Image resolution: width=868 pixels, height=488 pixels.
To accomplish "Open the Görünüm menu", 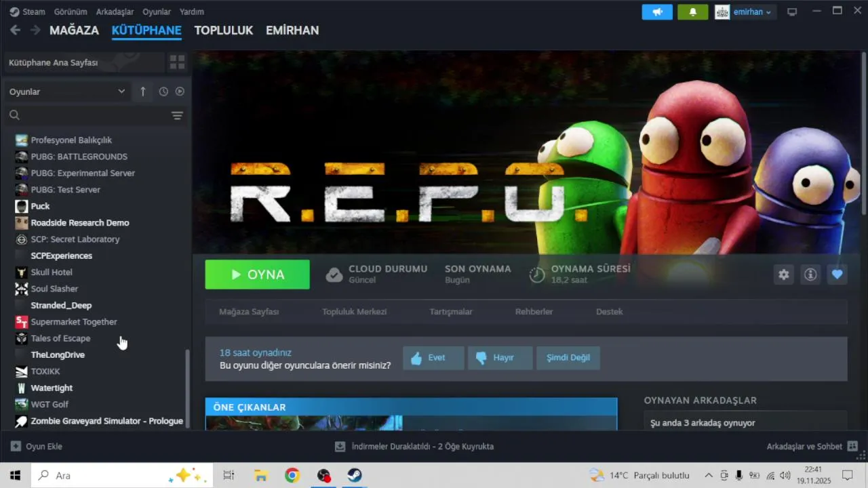I will click(x=71, y=12).
